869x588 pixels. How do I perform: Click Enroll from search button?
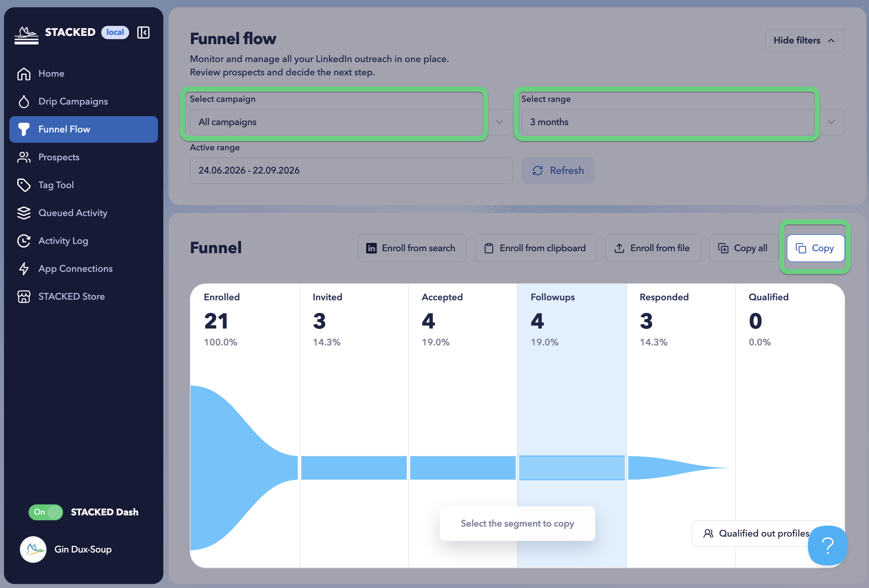tap(412, 248)
